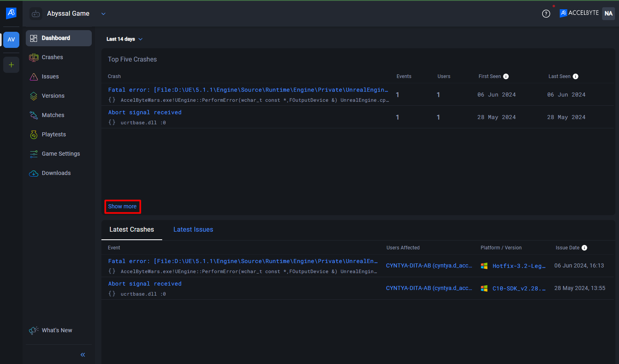Open the NA user avatar menu
Image resolution: width=619 pixels, height=364 pixels.
(609, 13)
